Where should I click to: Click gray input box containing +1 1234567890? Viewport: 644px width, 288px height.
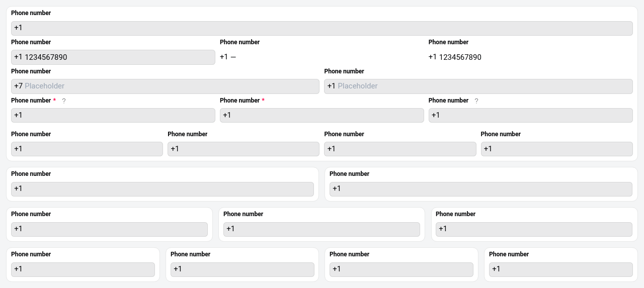point(113,57)
